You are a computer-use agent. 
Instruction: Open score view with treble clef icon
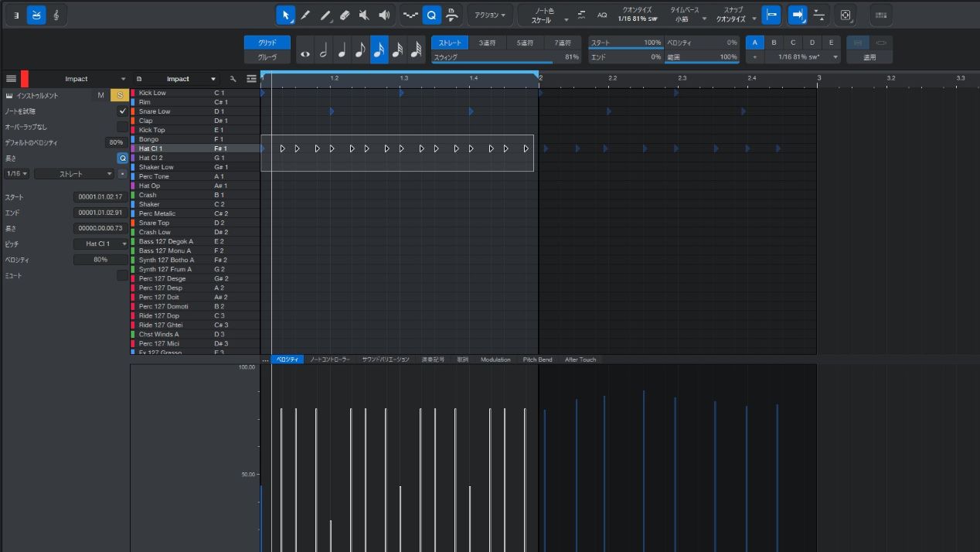click(x=56, y=15)
